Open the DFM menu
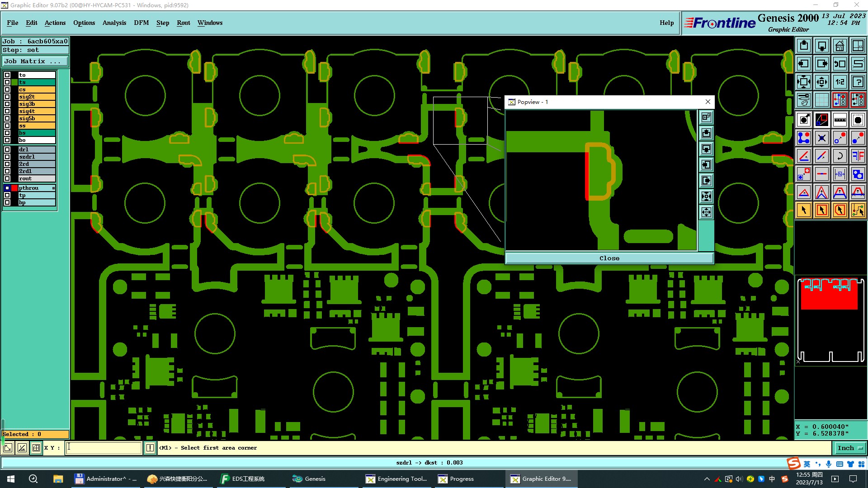The height and width of the screenshot is (488, 868). pyautogui.click(x=141, y=23)
